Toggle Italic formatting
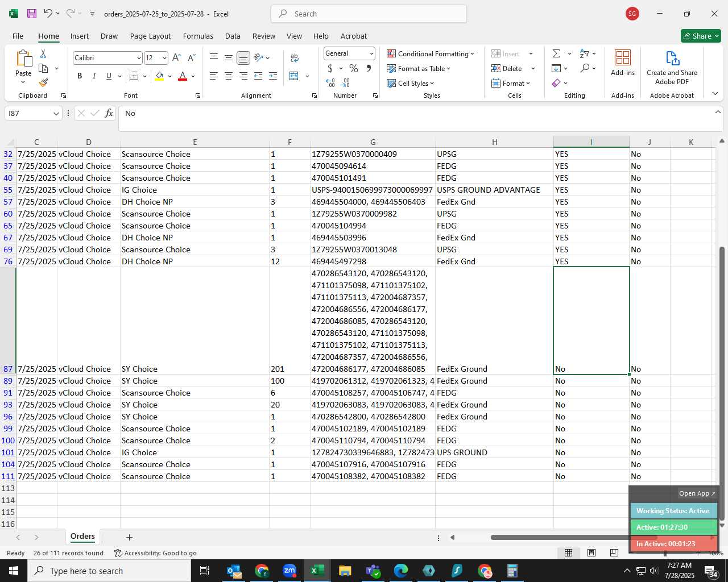This screenshot has height=582, width=728. tap(94, 76)
